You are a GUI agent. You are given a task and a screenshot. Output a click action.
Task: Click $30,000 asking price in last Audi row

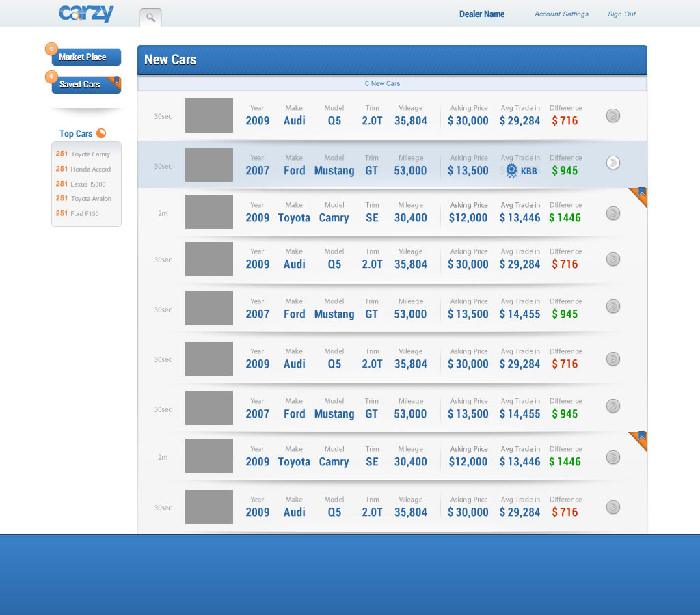(x=468, y=512)
